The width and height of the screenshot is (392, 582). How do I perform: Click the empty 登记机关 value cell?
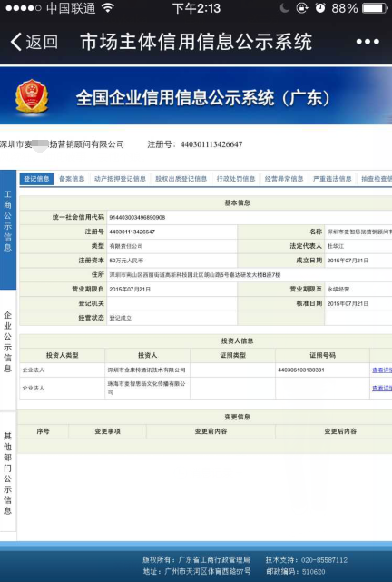coord(171,303)
